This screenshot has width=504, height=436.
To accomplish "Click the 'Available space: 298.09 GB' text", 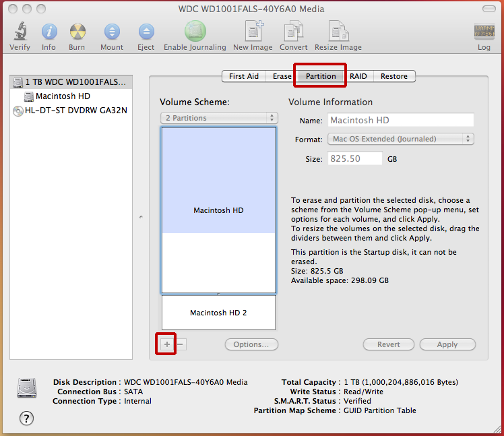I will [x=340, y=280].
